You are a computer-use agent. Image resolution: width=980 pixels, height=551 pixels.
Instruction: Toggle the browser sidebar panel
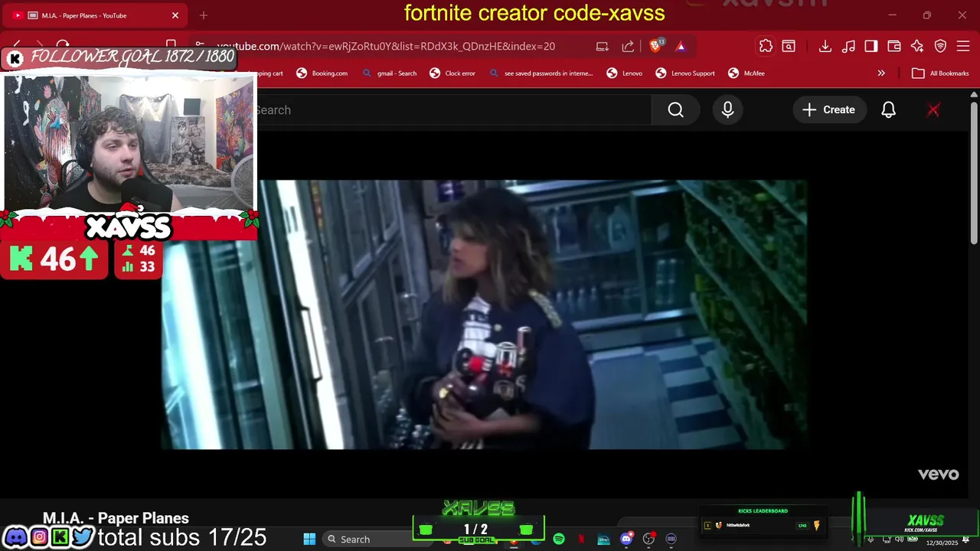point(871,46)
